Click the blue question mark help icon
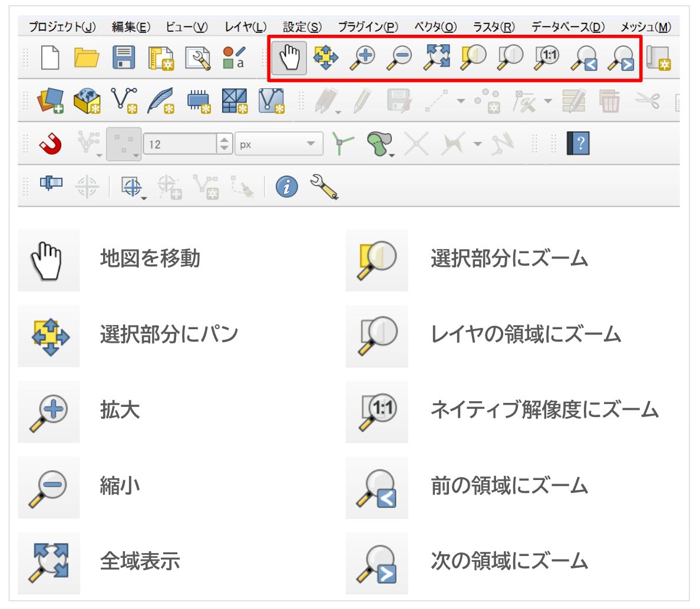The height and width of the screenshot is (609, 700). pyautogui.click(x=578, y=143)
